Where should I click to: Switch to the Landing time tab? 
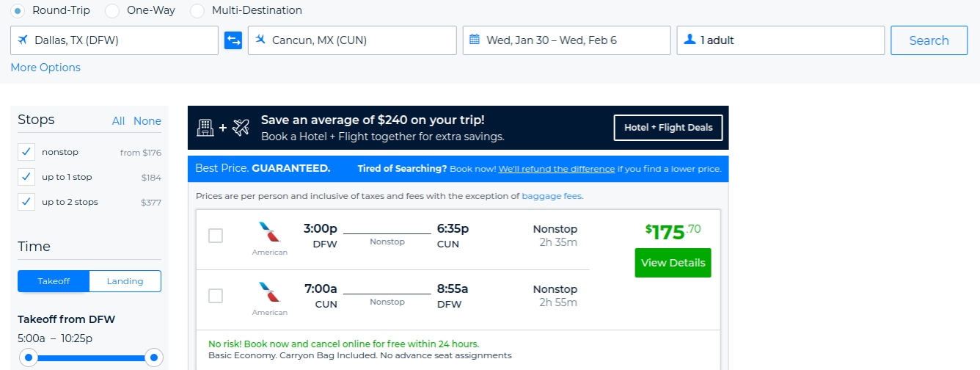coord(125,281)
